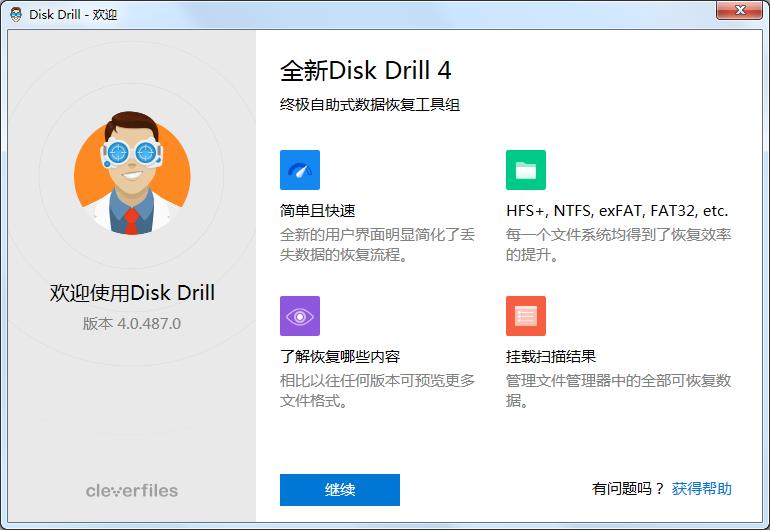
Task: Click the description 每一个文件系统均得到了恢复效率的提升
Action: point(618,245)
